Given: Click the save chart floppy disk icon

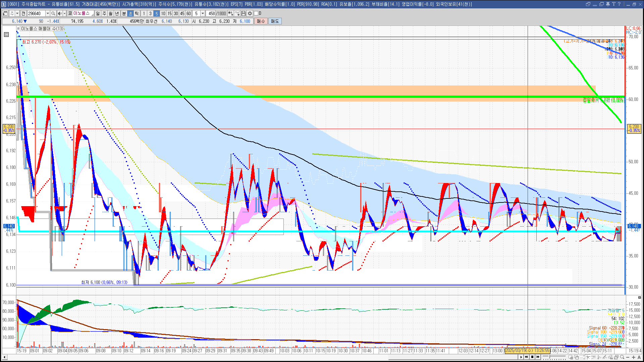Looking at the screenshot, I should point(244,13).
